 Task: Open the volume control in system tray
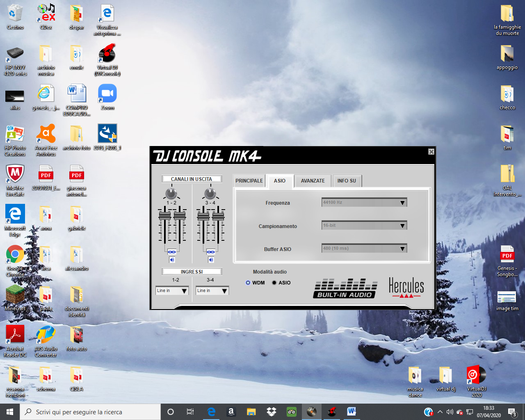click(x=450, y=412)
